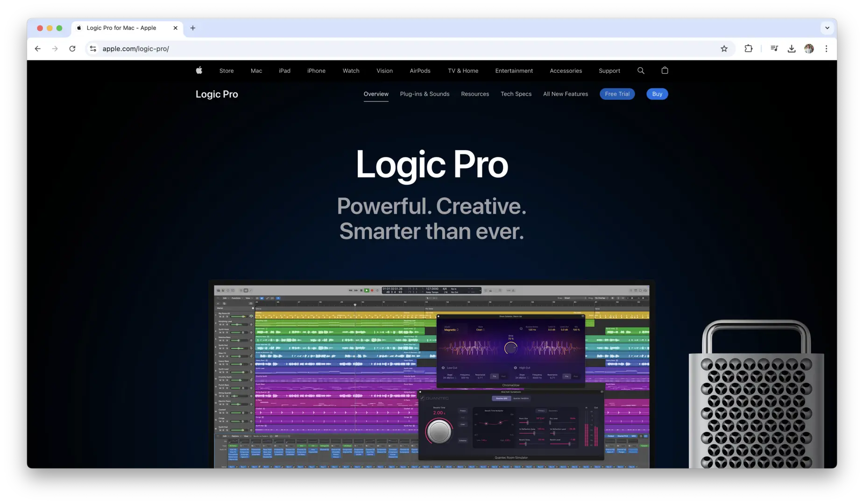Select Post in the Low Cut section
The width and height of the screenshot is (864, 504).
tap(503, 376)
